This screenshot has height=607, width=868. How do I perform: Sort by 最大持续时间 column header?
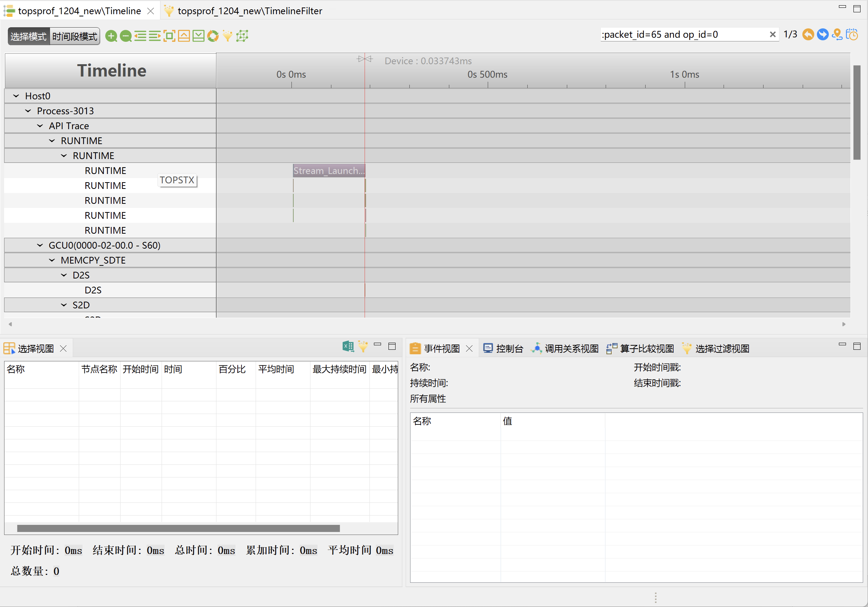coord(340,370)
